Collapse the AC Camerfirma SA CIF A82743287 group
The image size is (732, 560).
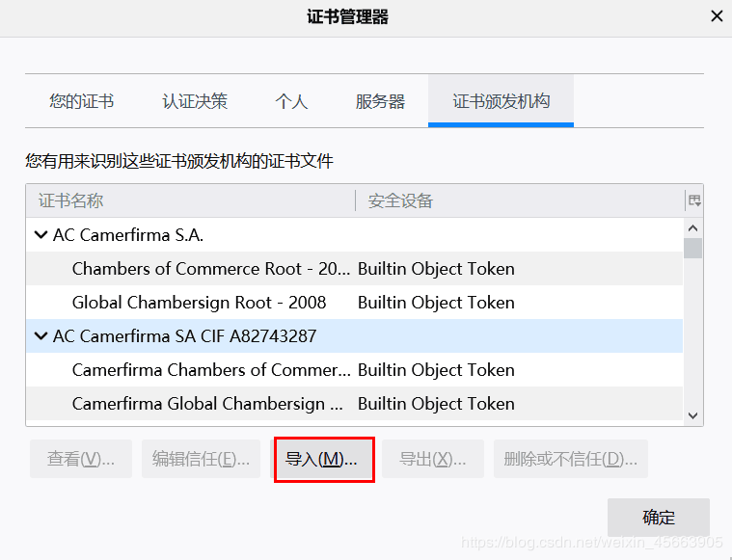pyautogui.click(x=41, y=336)
